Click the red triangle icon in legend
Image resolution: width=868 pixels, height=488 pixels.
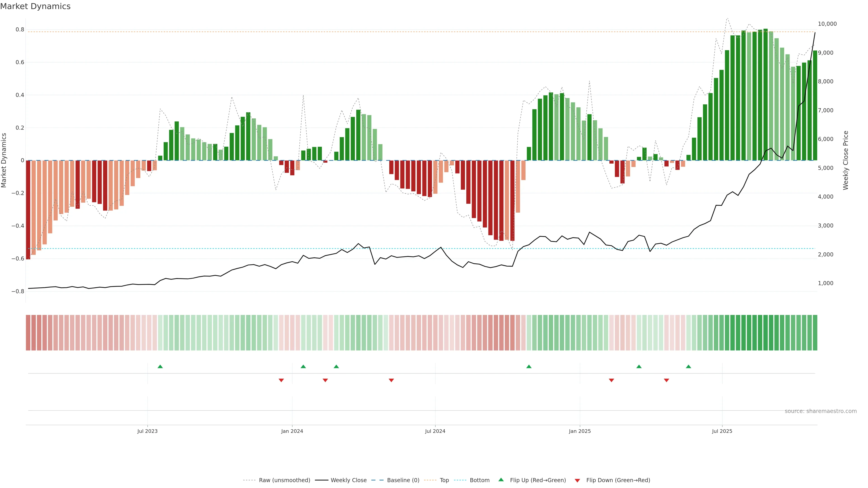pyautogui.click(x=577, y=481)
